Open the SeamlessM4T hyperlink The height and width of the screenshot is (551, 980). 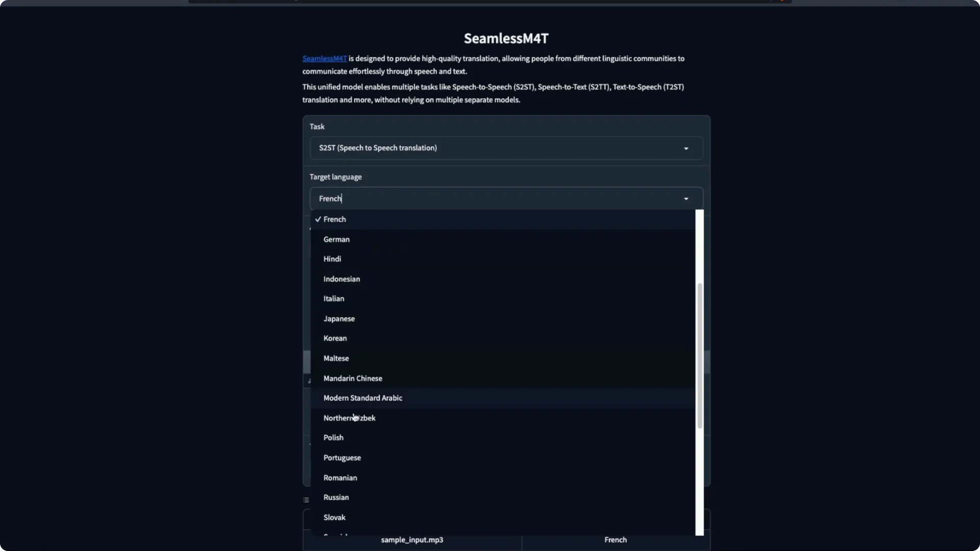pyautogui.click(x=324, y=58)
